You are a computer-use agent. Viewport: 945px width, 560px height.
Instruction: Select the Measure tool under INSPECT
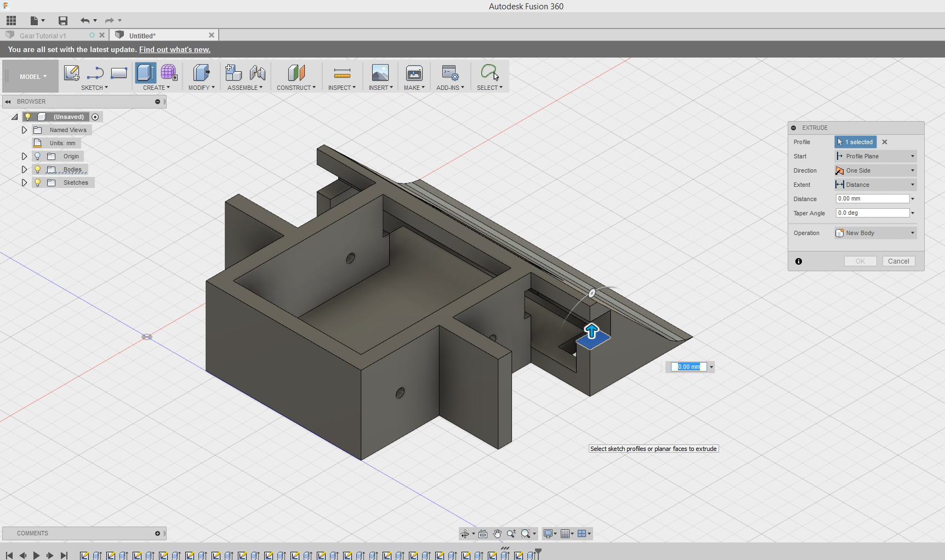tap(342, 73)
